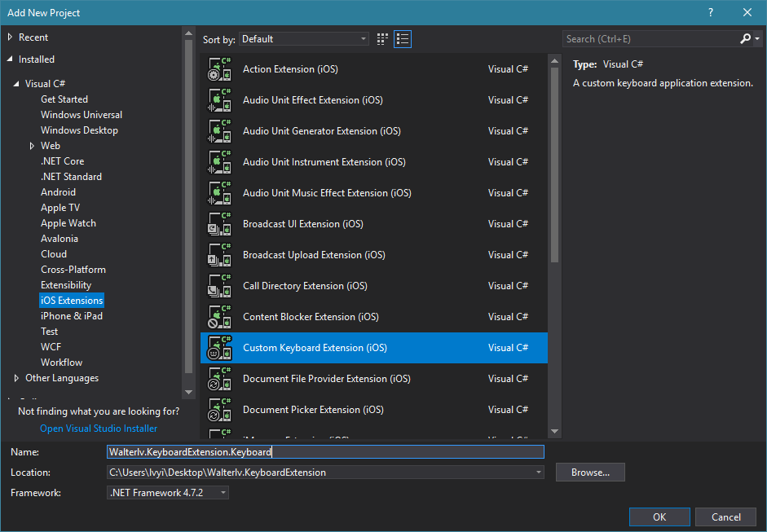Click the search magnifier icon

tap(745, 38)
